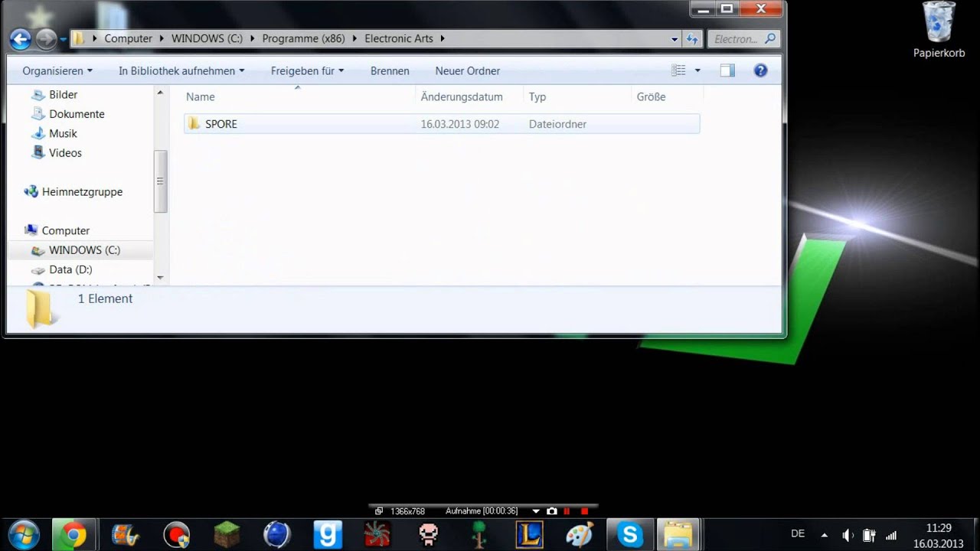980x551 pixels.
Task: Expand arrow after Computer breadcrumb
Action: tap(162, 38)
